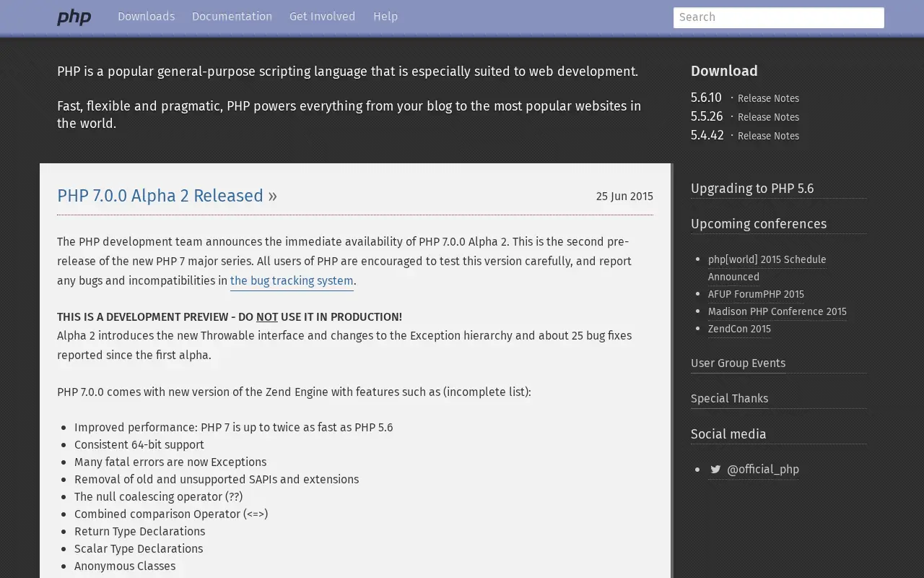Screen dimensions: 924x578
Task: Open the PHP 7.0.0 Alpha 2 Released headline
Action: (160, 196)
